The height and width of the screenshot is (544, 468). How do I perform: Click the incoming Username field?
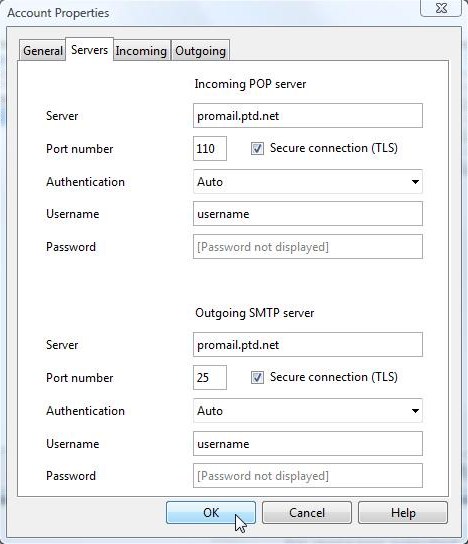(x=308, y=214)
